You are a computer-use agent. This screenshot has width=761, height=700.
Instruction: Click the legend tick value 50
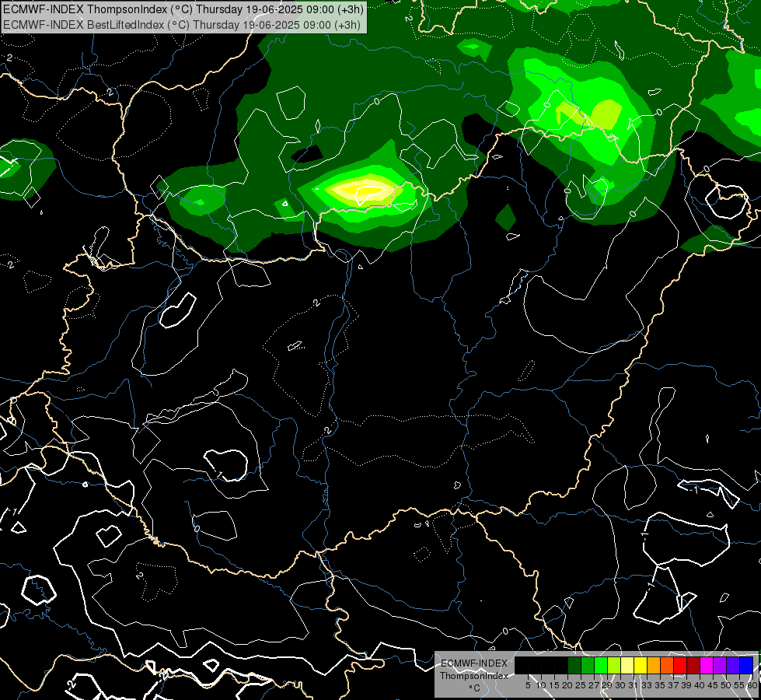point(726,685)
